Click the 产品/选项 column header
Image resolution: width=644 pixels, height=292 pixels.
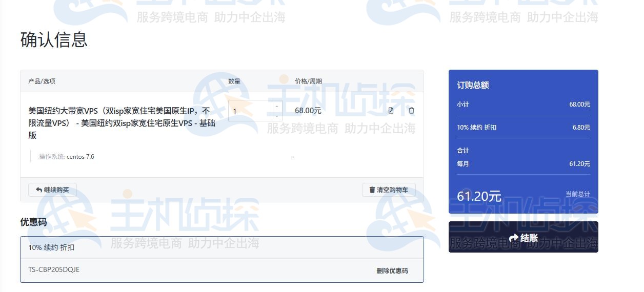42,81
